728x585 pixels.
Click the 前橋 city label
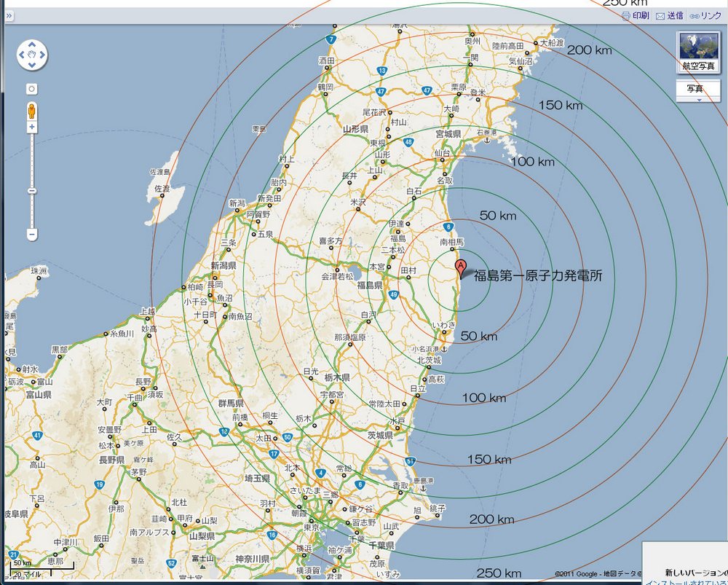tap(240, 417)
